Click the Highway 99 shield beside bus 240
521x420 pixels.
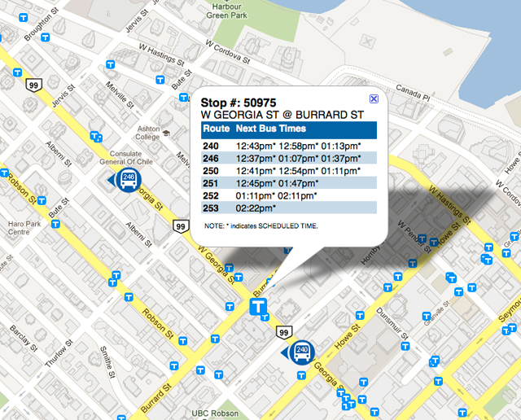click(283, 333)
